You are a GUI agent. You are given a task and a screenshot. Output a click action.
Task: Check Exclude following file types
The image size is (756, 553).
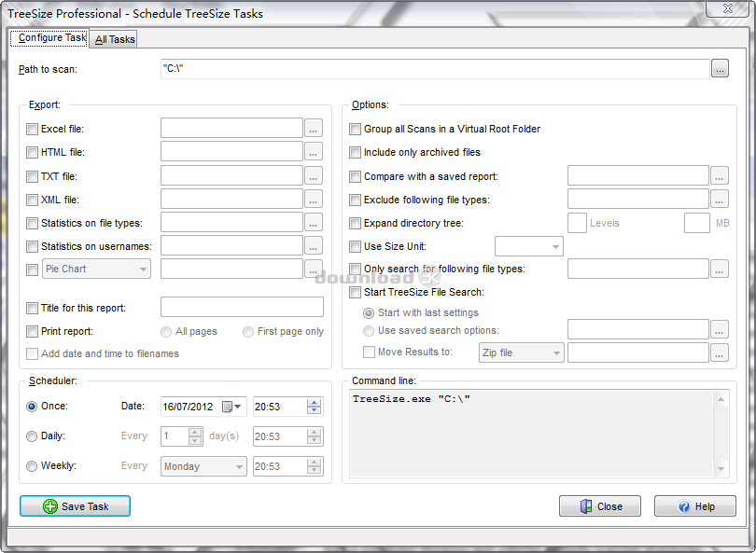click(355, 200)
